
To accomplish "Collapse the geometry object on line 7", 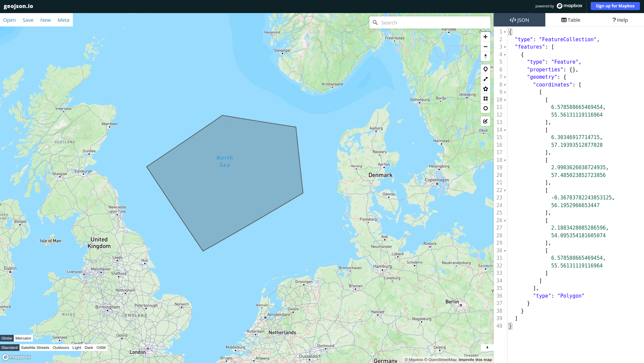I will coord(505,77).
